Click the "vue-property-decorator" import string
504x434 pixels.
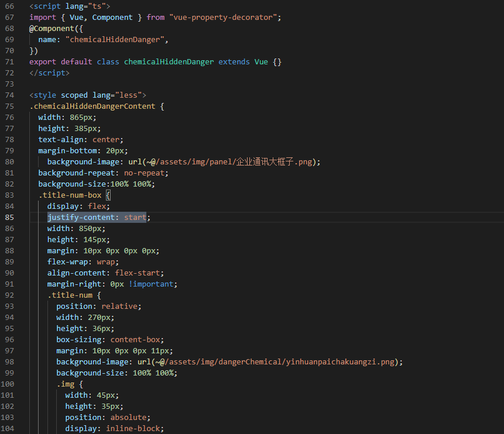tap(223, 18)
